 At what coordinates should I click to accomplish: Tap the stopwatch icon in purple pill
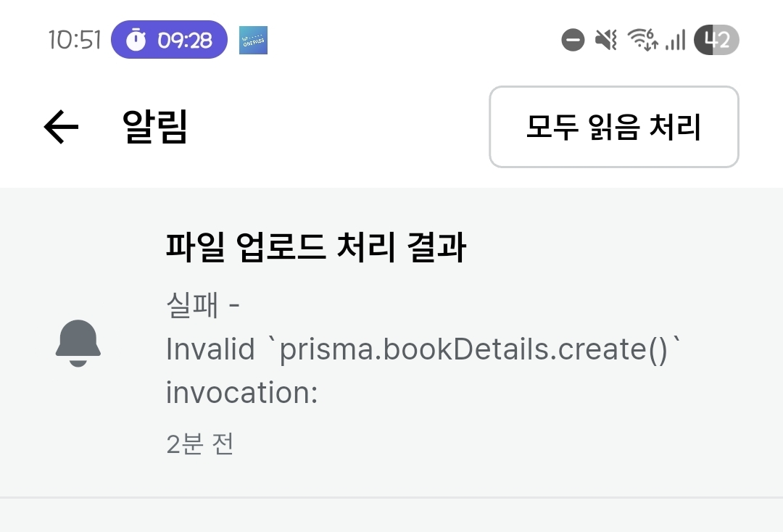click(x=136, y=40)
